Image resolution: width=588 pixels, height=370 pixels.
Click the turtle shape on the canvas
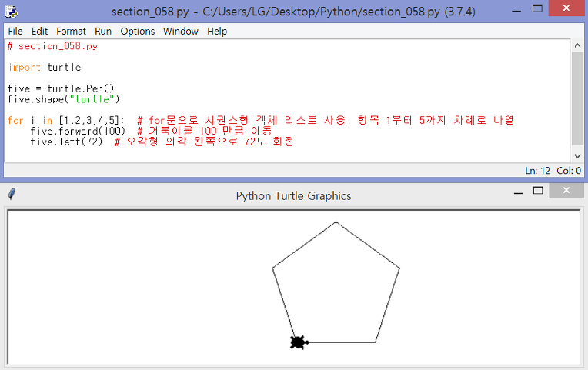(299, 342)
